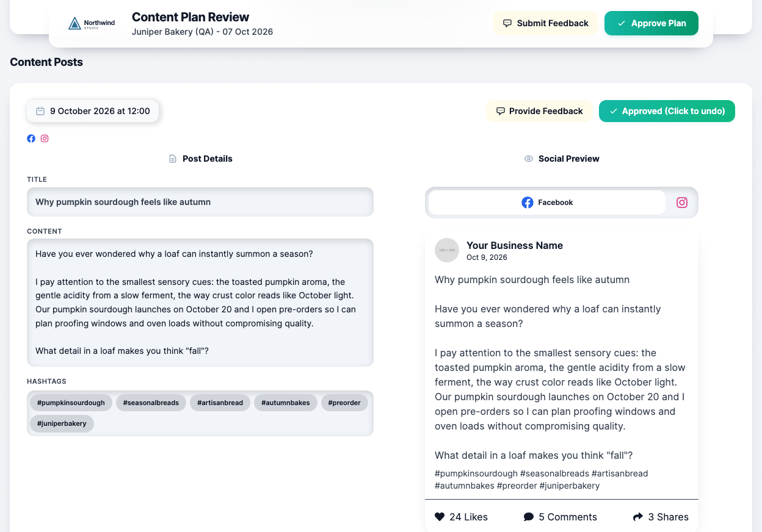Click the speech icon in Submit Feedback

click(x=507, y=23)
